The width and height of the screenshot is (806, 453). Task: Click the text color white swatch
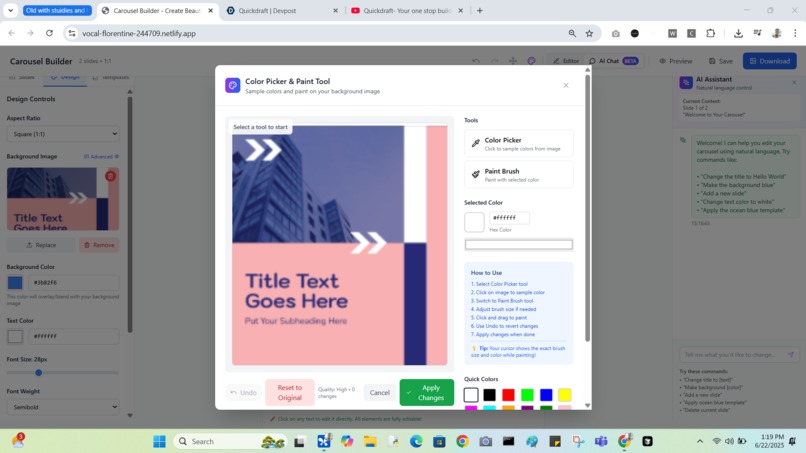[15, 336]
